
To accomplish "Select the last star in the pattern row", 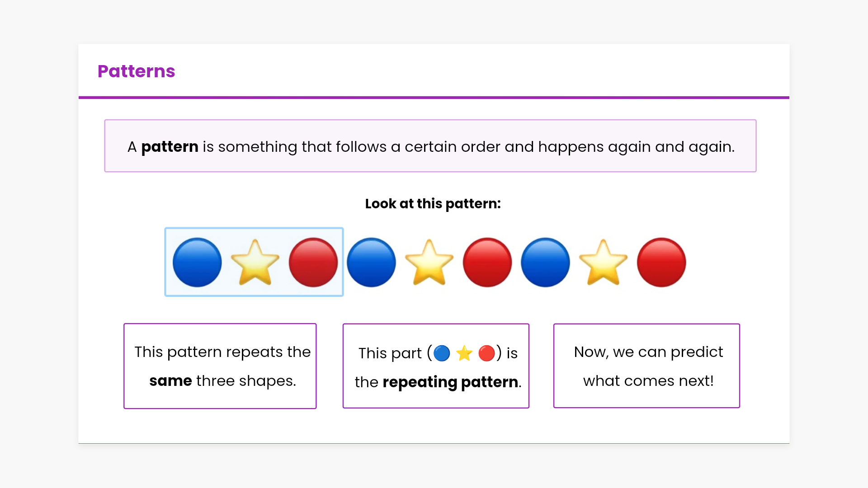I will (603, 263).
